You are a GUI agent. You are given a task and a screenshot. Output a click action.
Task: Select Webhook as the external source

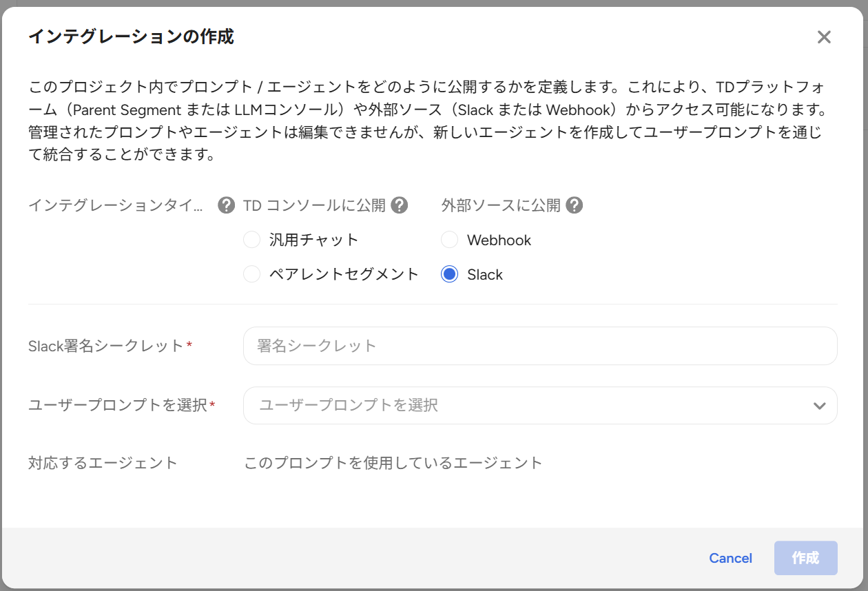point(450,240)
